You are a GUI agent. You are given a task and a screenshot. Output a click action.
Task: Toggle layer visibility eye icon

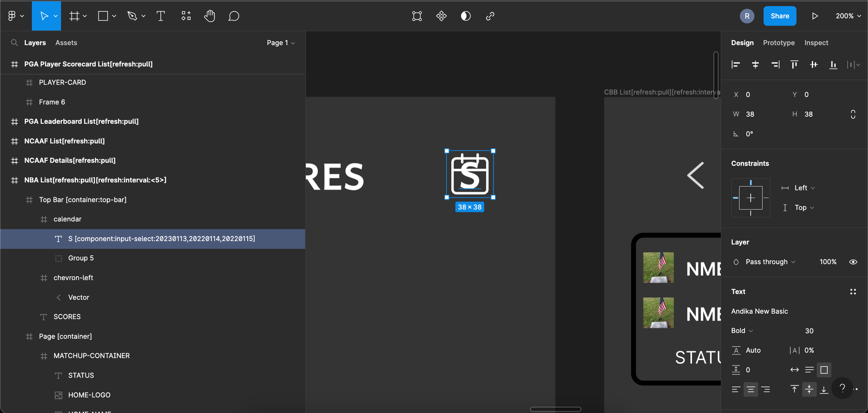click(853, 262)
